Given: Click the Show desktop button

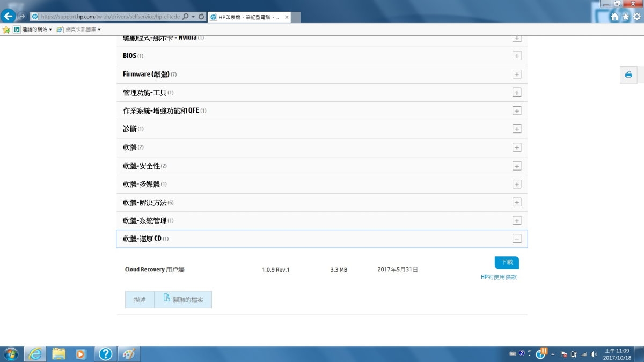Looking at the screenshot, I should coord(640,354).
